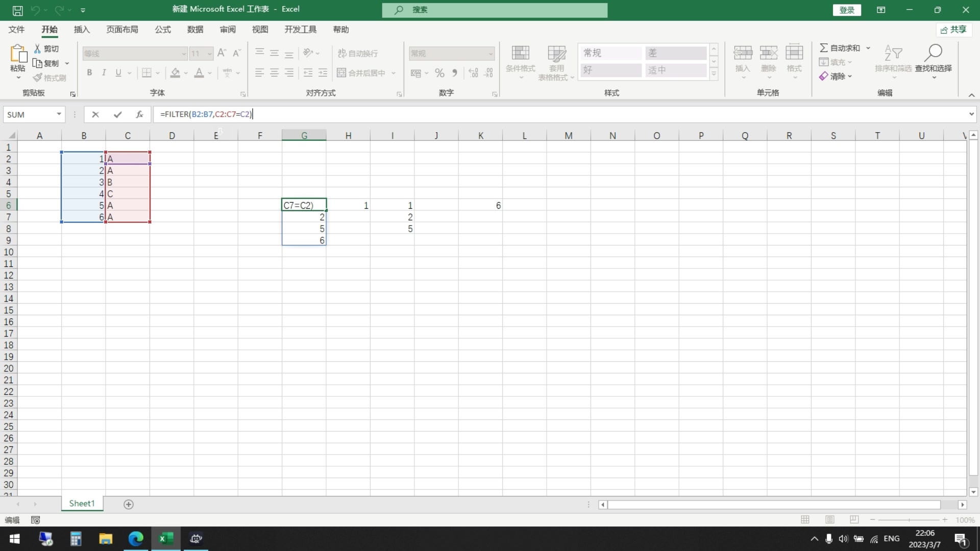Click the zoom slider in status bar
This screenshot has height=551, width=980.
[x=909, y=519]
